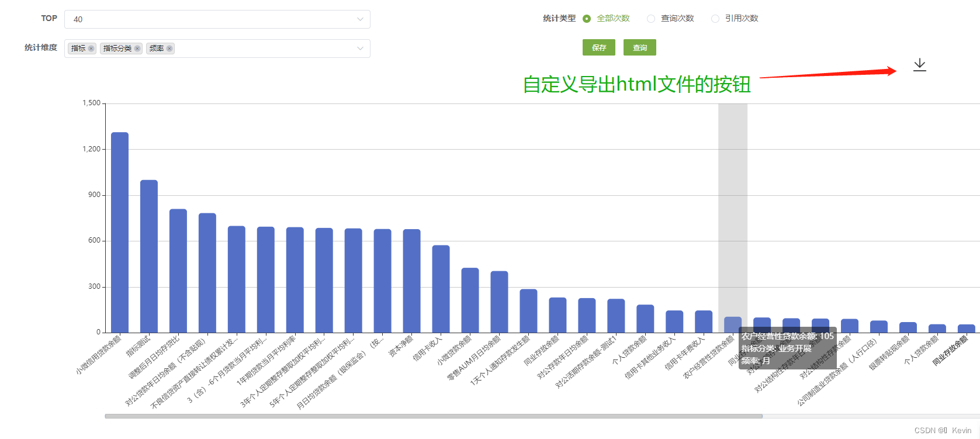Image resolution: width=980 pixels, height=439 pixels.
Task: Click the 零售AUM月日均余额 axis label
Action: coord(474,358)
